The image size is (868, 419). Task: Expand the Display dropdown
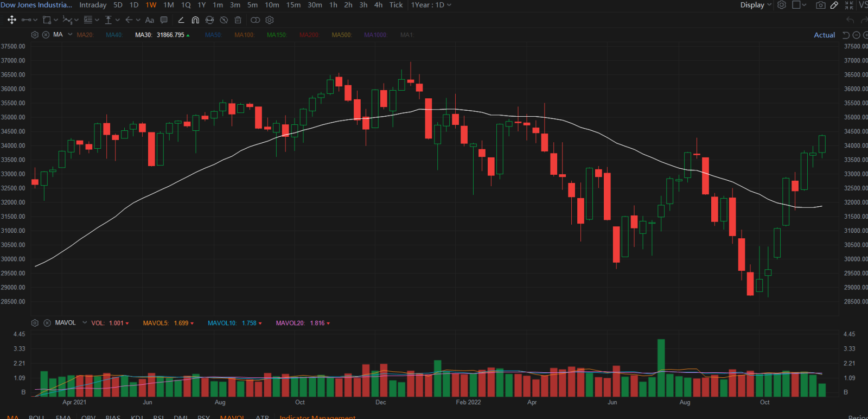point(756,5)
